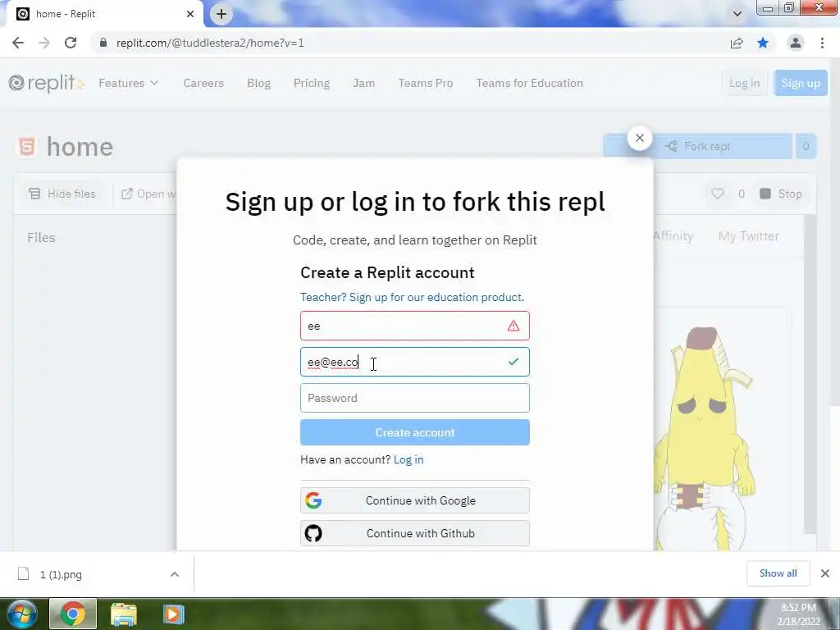The image size is (840, 630).
Task: Click the address bar URL
Action: point(210,43)
